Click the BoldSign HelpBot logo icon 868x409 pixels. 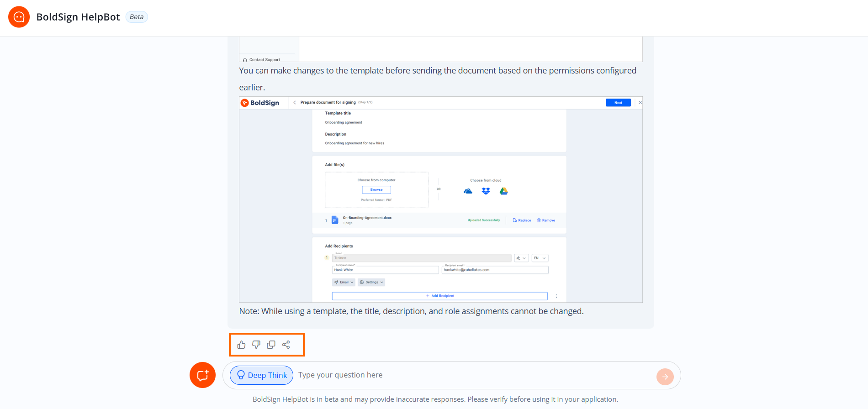(x=19, y=17)
